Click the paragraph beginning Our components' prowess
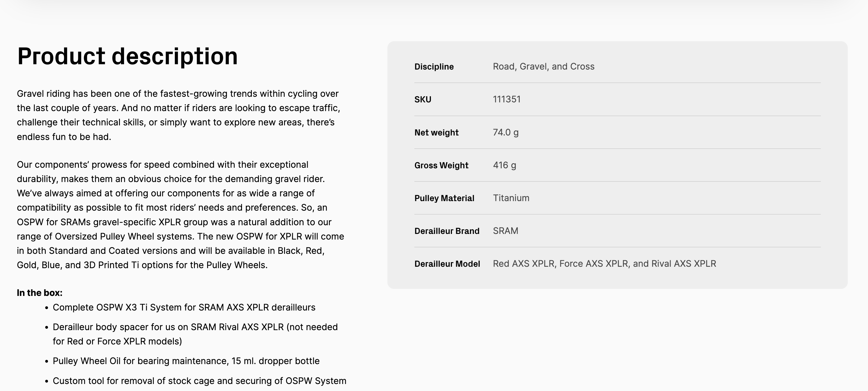The image size is (868, 391). (180, 215)
